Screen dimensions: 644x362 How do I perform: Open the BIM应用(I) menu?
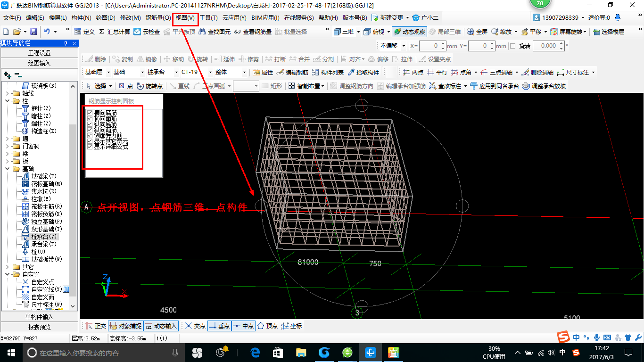point(265,18)
